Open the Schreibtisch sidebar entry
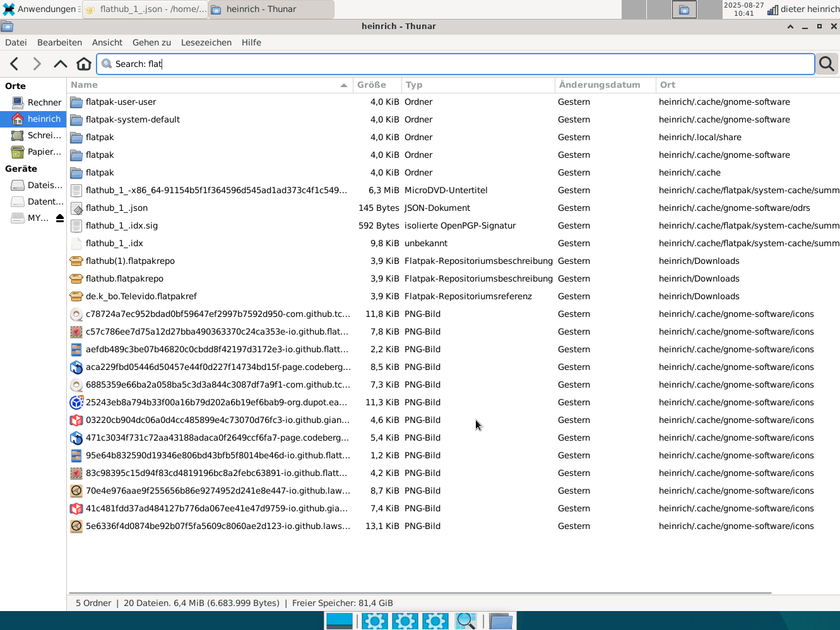 34,135
